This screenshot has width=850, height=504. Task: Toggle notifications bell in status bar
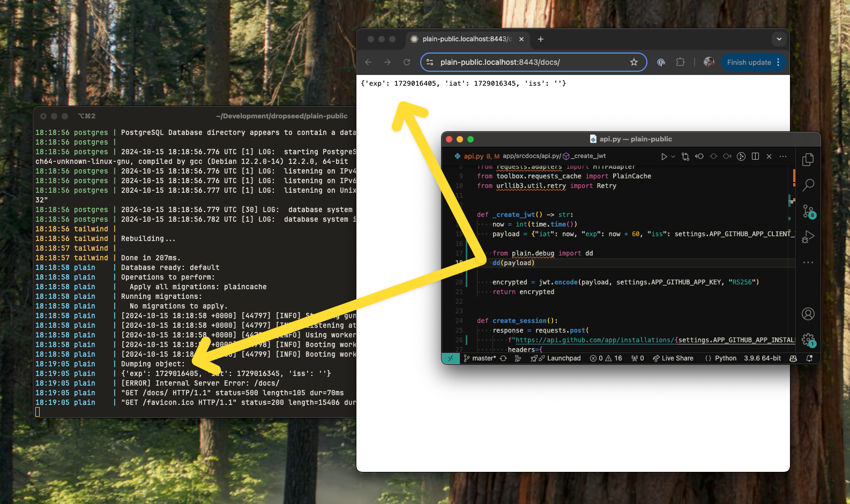pyautogui.click(x=809, y=358)
